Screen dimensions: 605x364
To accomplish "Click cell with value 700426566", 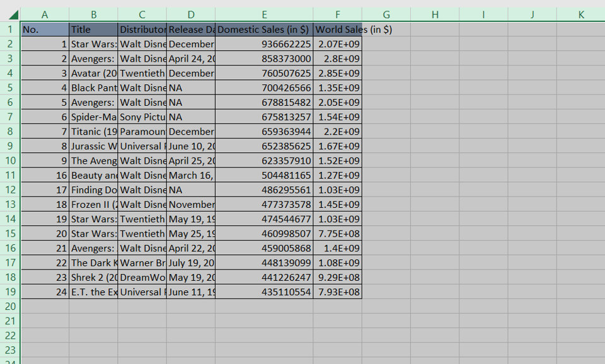I will (x=264, y=88).
